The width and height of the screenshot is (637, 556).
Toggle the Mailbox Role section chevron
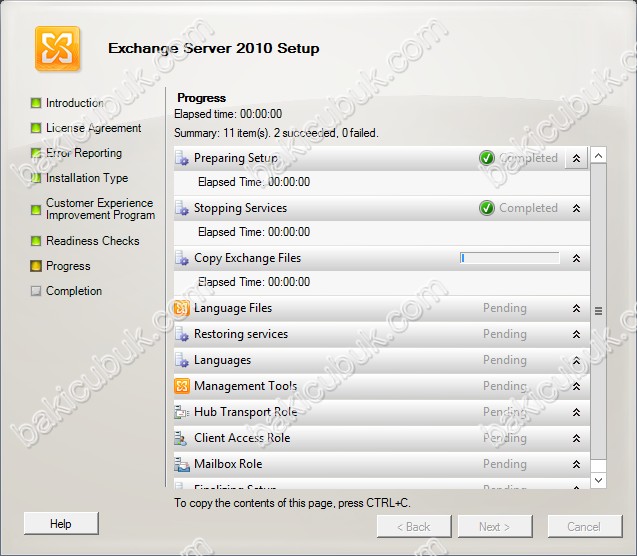[x=576, y=465]
